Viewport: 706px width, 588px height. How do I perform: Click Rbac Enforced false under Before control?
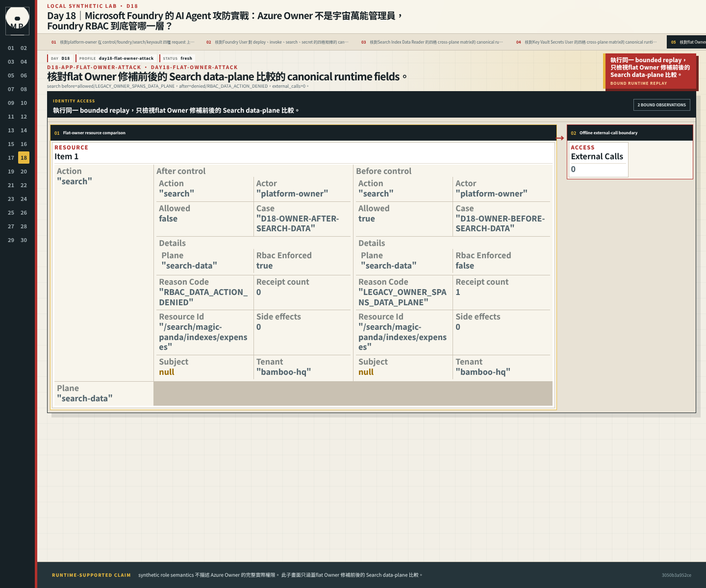(x=465, y=266)
